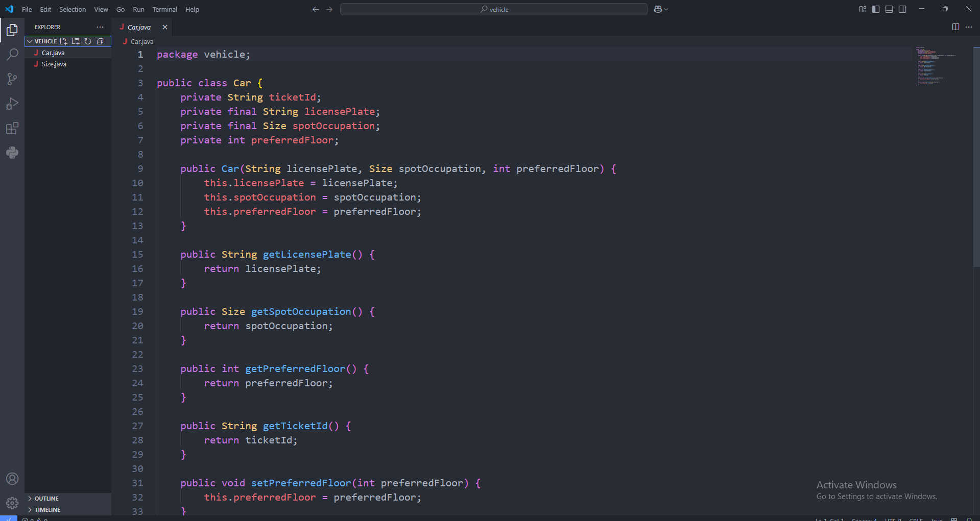Go forward with the right arrow

point(329,9)
